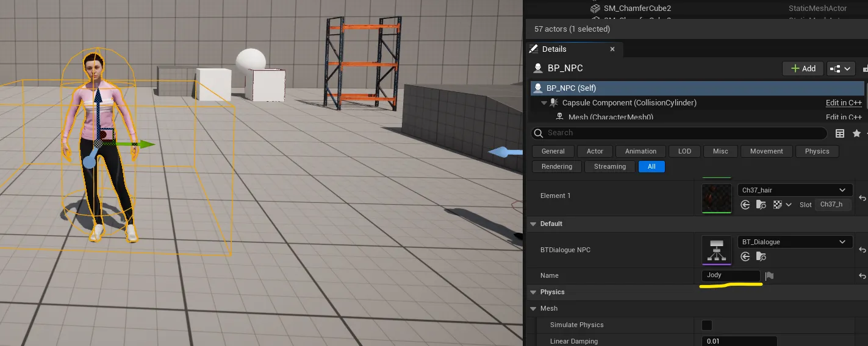This screenshot has height=346, width=868.
Task: Toggle Simulate Physics checkbox
Action: point(707,325)
